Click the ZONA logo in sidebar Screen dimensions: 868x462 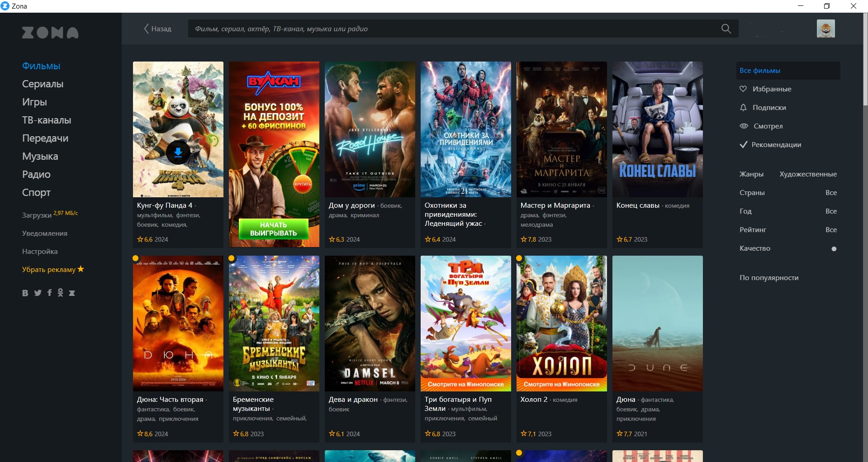tap(50, 33)
